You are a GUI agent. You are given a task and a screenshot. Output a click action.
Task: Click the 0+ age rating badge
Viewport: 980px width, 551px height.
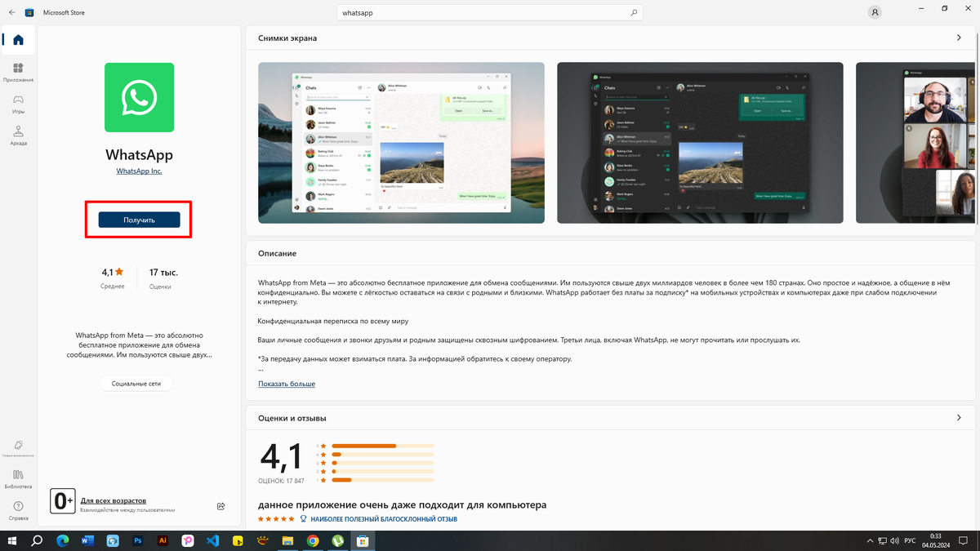tap(63, 500)
